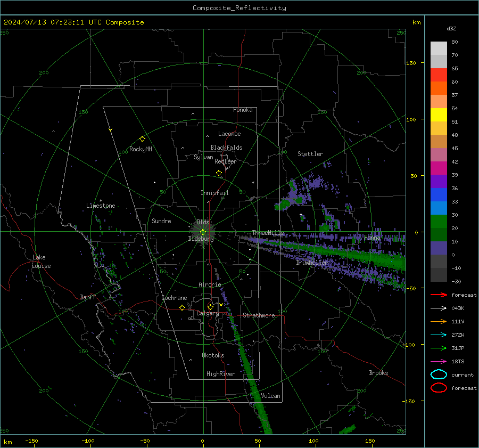Click the Lacombe city label
The width and height of the screenshot is (479, 448).
point(229,134)
